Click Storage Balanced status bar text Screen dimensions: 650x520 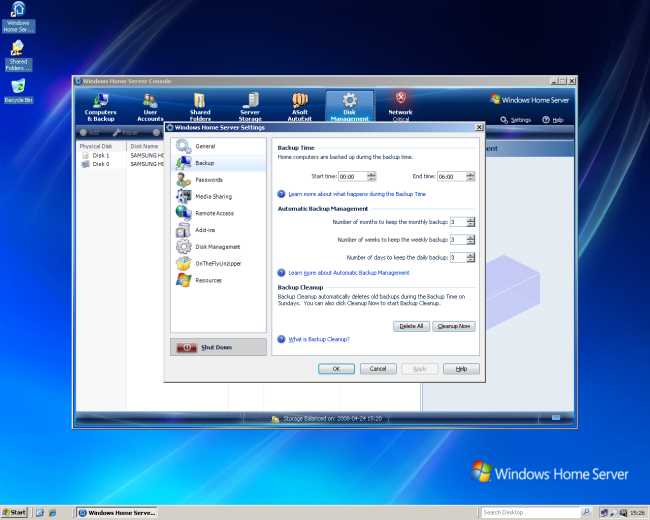(332, 419)
